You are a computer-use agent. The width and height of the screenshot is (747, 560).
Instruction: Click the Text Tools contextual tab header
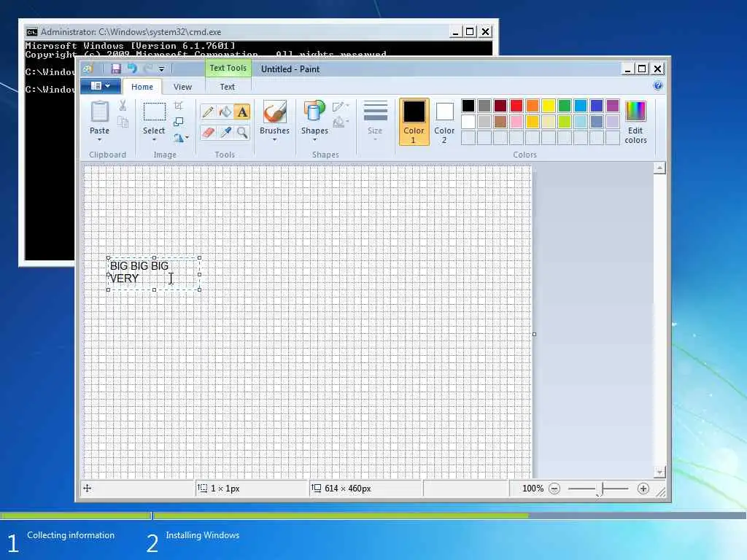228,68
